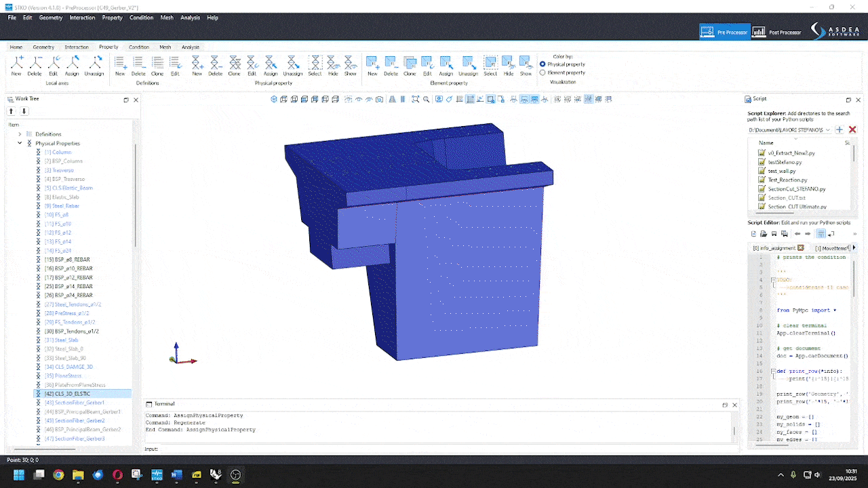The width and height of the screenshot is (868, 488).
Task: Switch to the Home ribbon tab
Action: [16, 47]
